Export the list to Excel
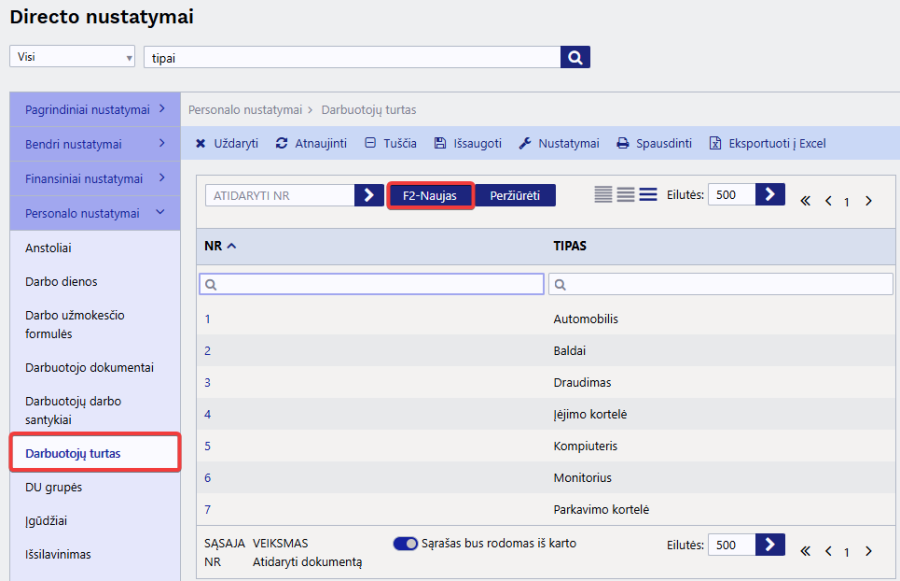This screenshot has width=900, height=581. [767, 144]
